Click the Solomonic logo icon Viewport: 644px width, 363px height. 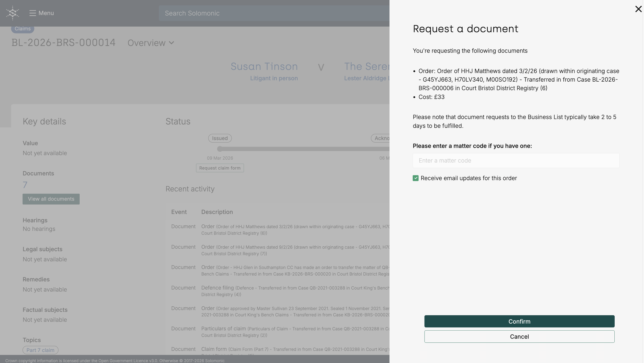[x=13, y=13]
